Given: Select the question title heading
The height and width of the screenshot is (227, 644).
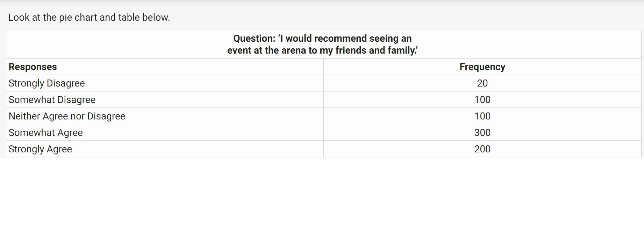Looking at the screenshot, I should (x=322, y=44).
